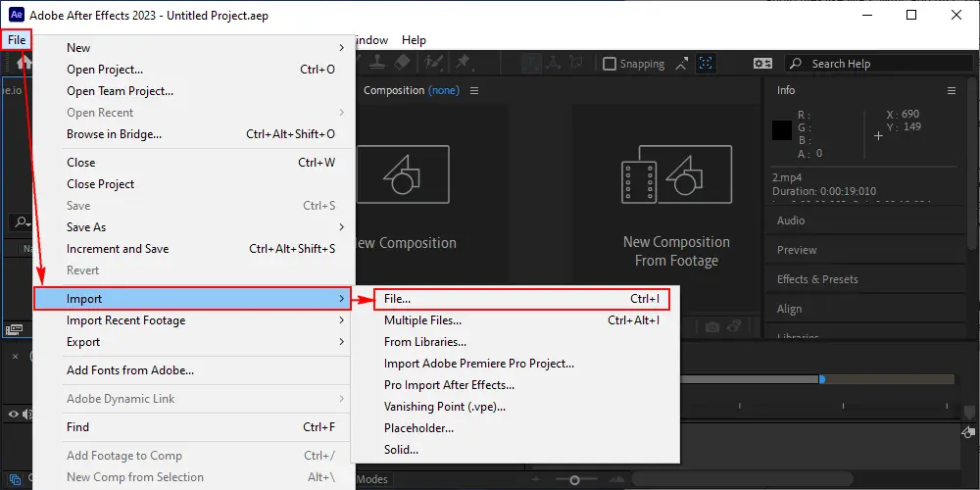Open the Composition panel menu
980x490 pixels.
474,90
